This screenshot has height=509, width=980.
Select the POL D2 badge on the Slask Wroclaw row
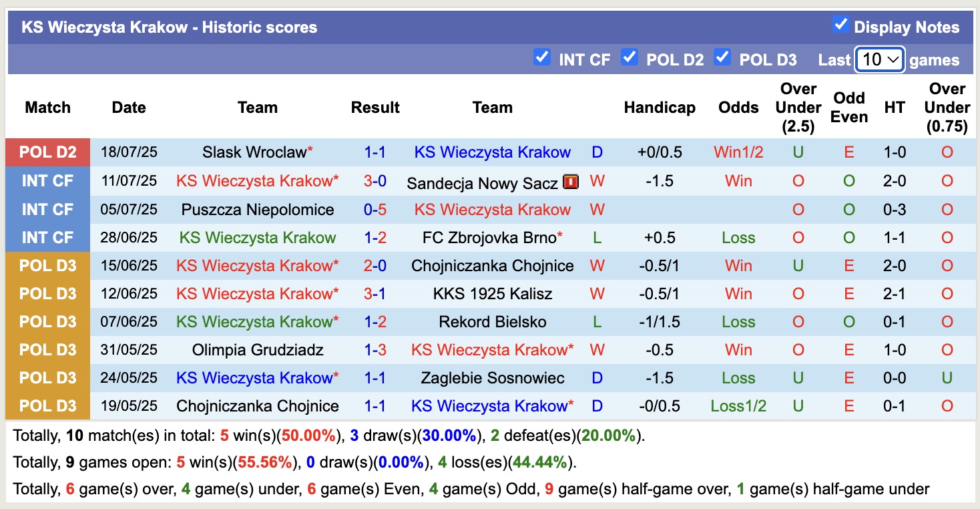coord(47,152)
